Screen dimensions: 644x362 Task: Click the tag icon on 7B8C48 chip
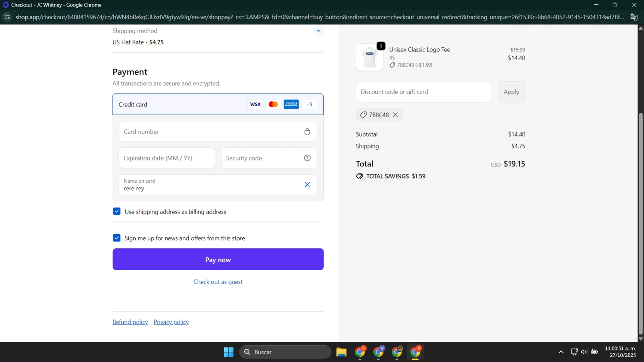[x=363, y=115]
